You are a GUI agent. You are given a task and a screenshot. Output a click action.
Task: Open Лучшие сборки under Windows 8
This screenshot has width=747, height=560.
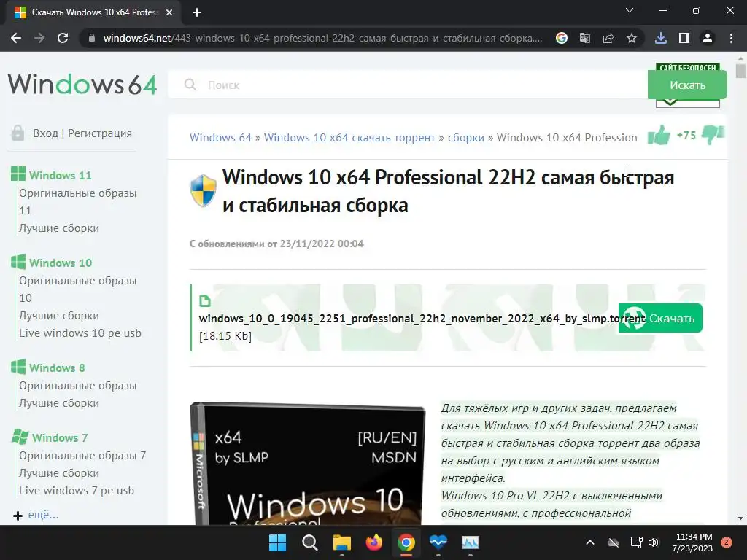click(x=59, y=402)
